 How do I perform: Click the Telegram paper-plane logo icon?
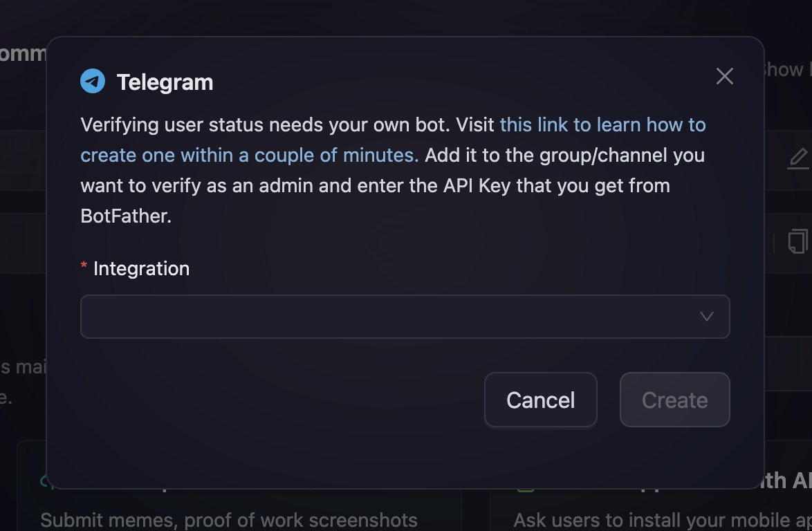tap(93, 82)
